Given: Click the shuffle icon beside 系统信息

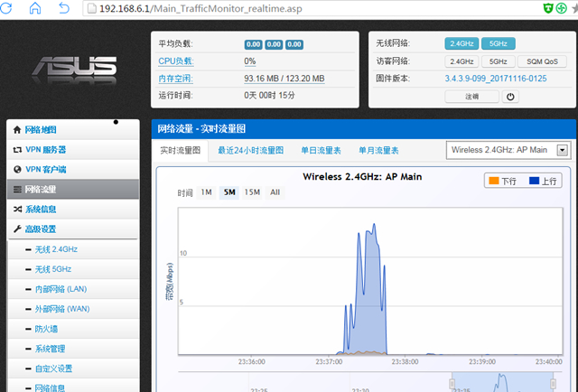Looking at the screenshot, I should [x=17, y=209].
